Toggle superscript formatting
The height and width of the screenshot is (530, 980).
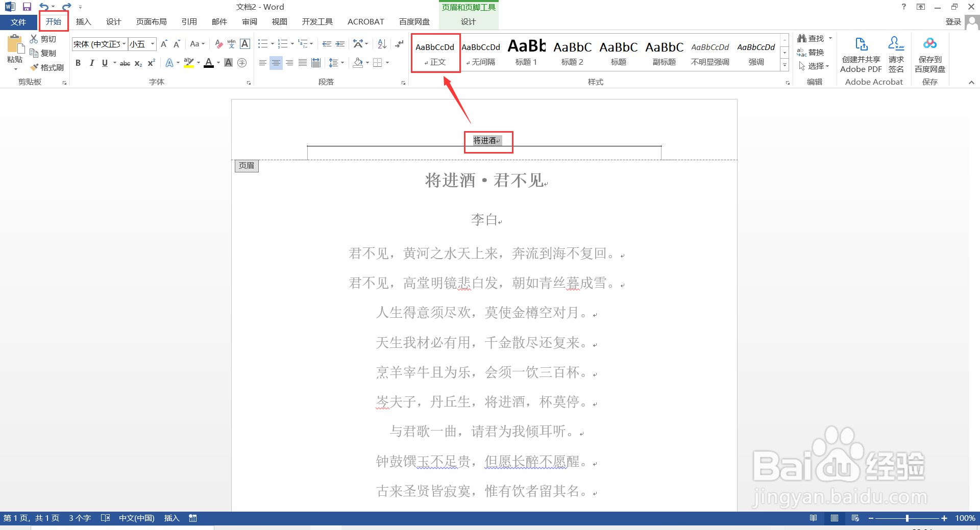pos(151,63)
